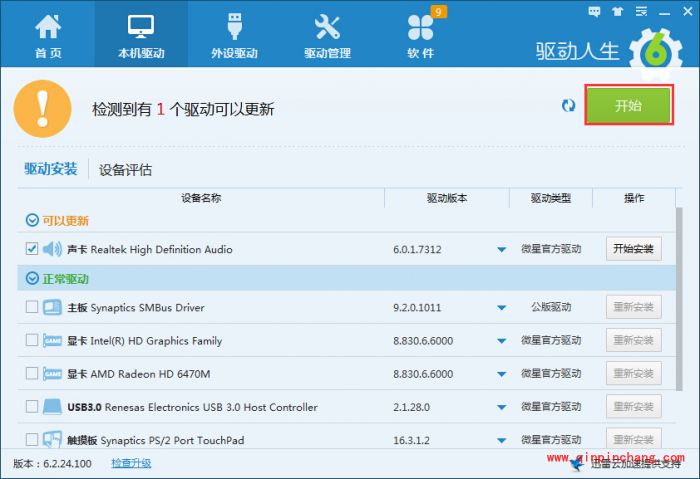Open version dropdown for Intel HD Graphics Family
The image size is (700, 479).
[x=502, y=341]
